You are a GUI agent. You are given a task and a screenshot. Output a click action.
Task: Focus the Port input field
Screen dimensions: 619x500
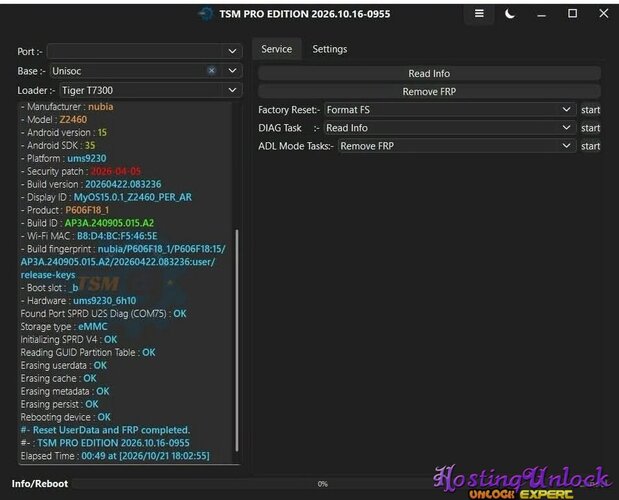point(144,51)
